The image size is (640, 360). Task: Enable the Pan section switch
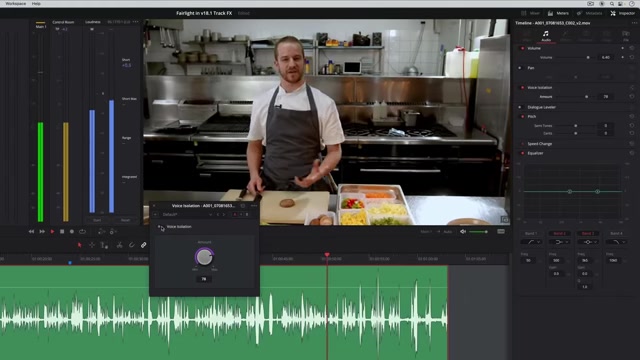pyautogui.click(x=520, y=68)
